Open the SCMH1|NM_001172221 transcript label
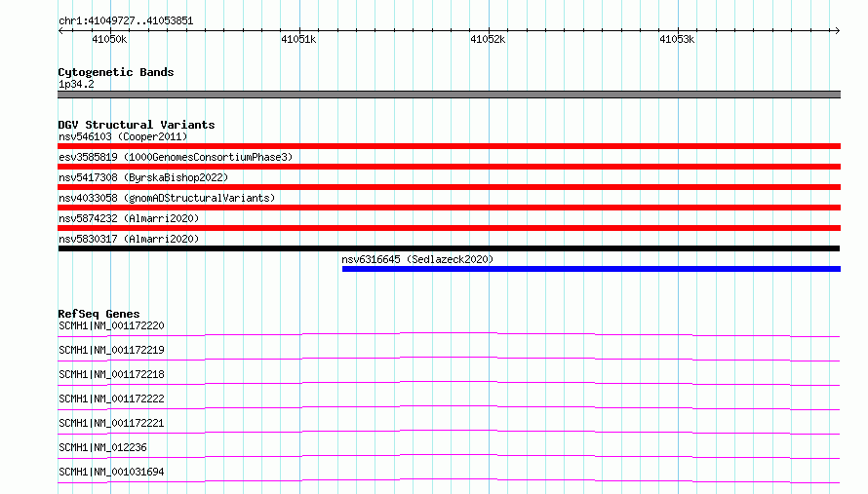 [111, 423]
